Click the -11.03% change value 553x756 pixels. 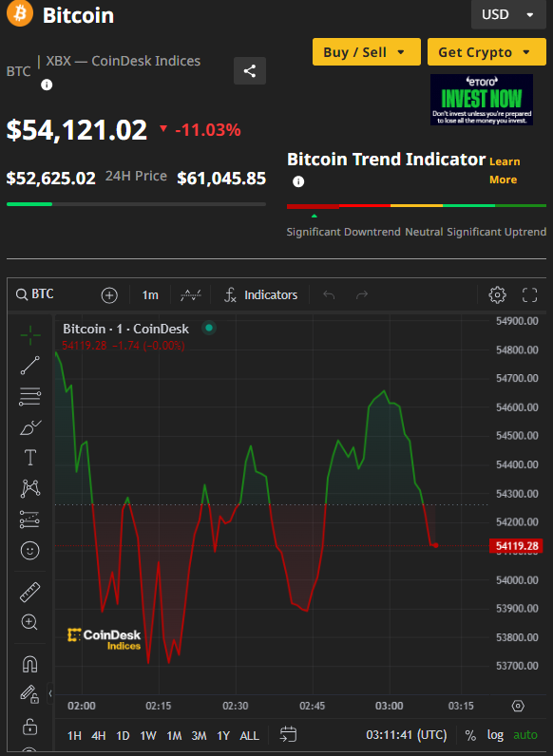[x=207, y=130]
